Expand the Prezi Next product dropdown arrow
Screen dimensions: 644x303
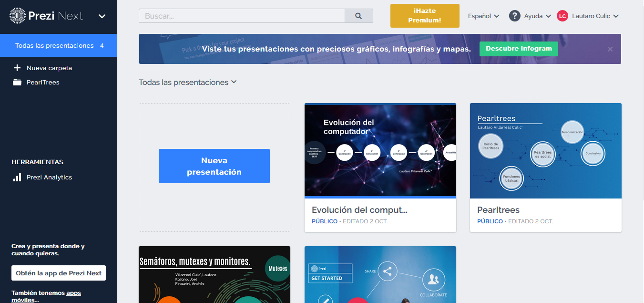102,16
